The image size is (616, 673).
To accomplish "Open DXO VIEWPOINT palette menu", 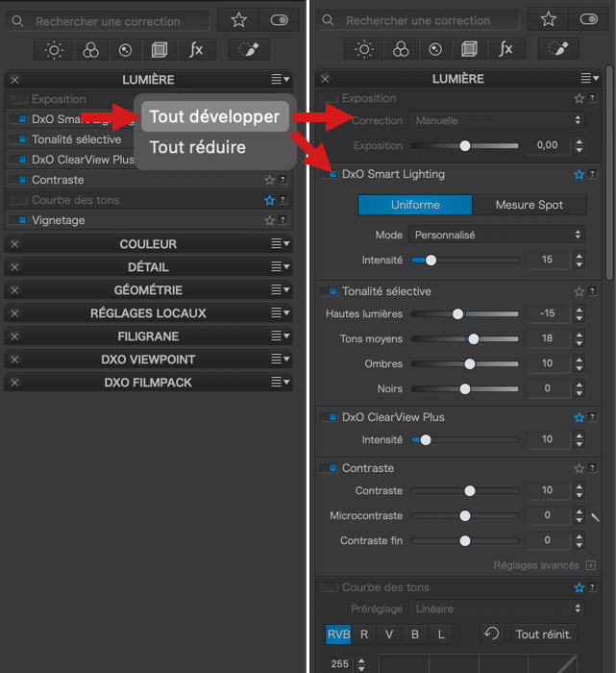I will click(281, 360).
